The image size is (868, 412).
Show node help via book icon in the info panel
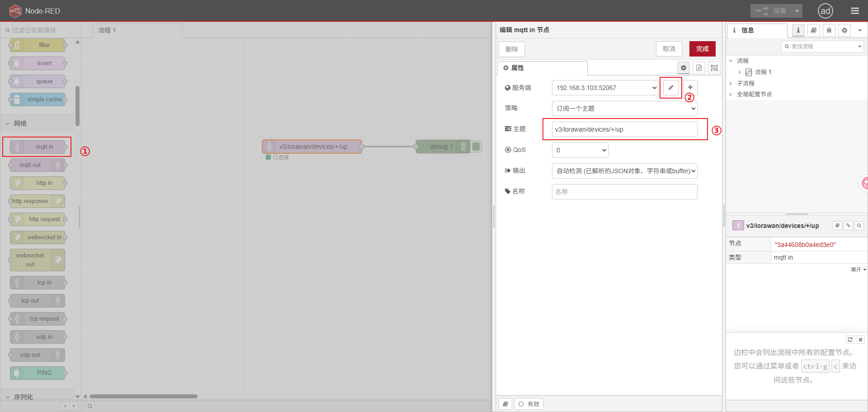tap(837, 226)
